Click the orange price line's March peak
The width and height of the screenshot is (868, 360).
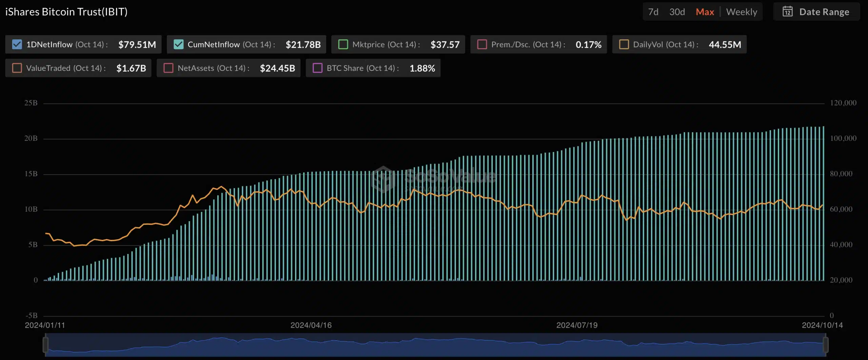click(x=221, y=187)
